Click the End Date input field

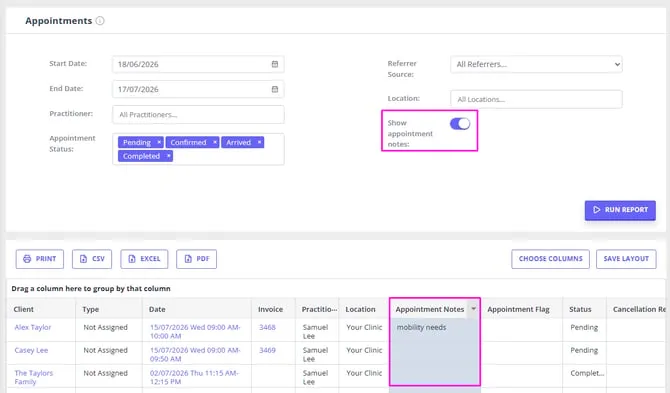coord(198,89)
